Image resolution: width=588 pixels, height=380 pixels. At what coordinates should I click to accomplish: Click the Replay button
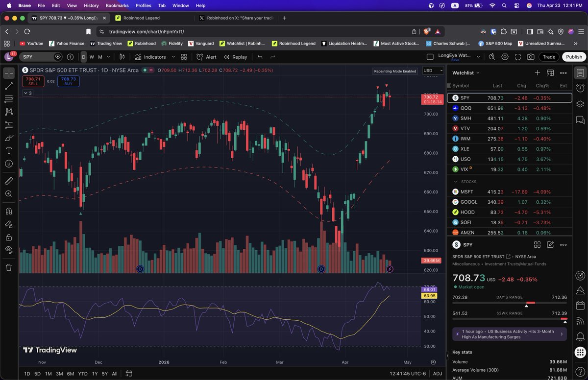point(235,57)
